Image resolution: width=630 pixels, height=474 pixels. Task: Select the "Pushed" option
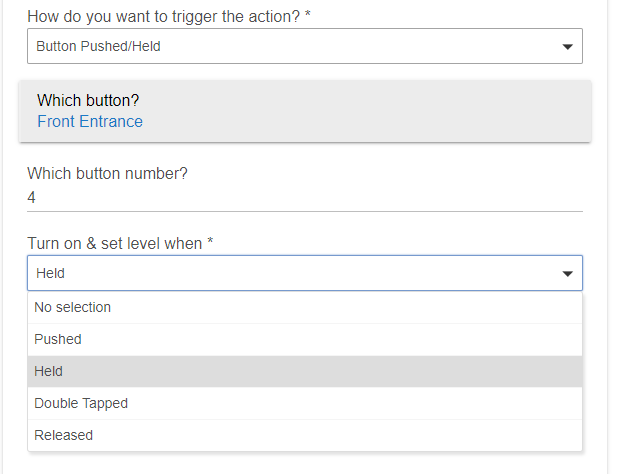pos(58,339)
